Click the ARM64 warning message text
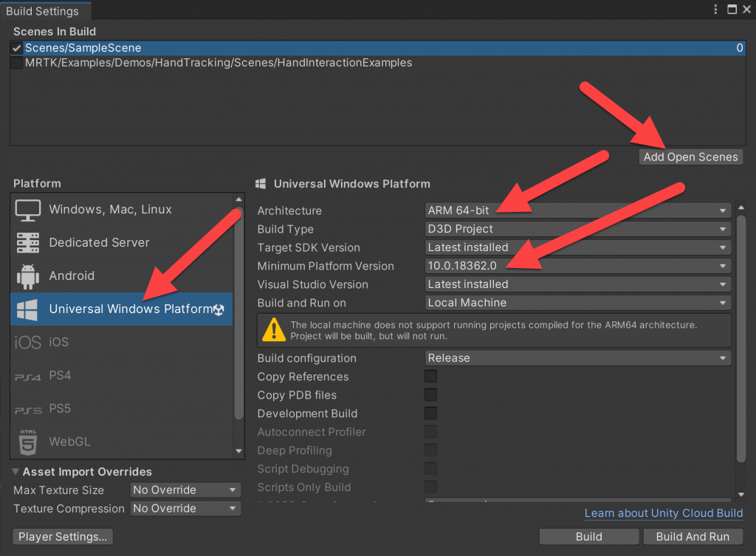 493,330
